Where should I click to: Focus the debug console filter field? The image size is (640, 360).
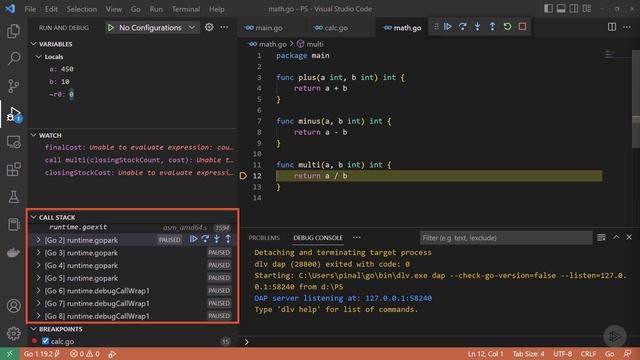tap(506, 238)
